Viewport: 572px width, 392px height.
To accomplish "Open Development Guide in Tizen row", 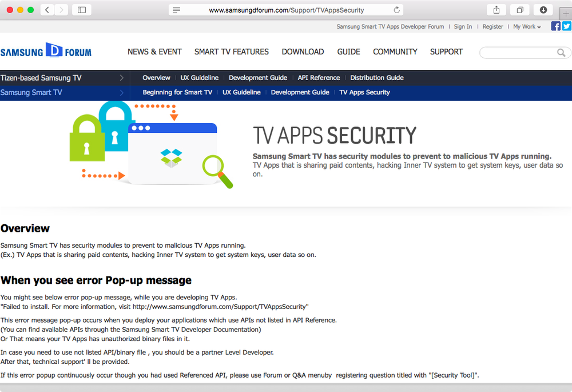I will (258, 78).
